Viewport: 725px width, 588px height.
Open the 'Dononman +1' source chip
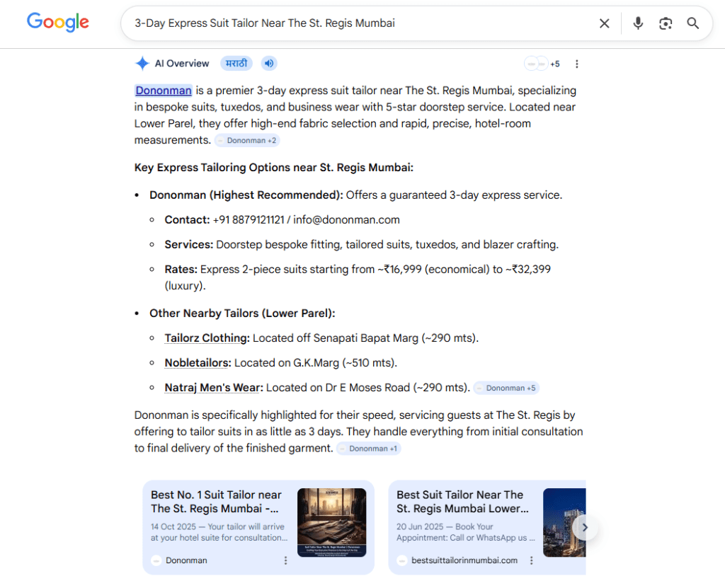[368, 449]
